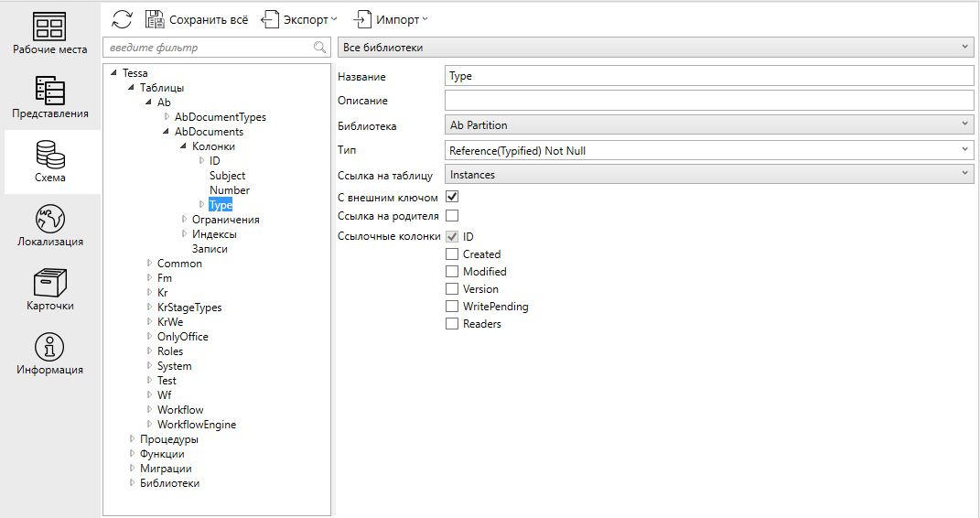Open the Рабочие места sidebar section
The width and height of the screenshot is (980, 518).
pos(50,34)
